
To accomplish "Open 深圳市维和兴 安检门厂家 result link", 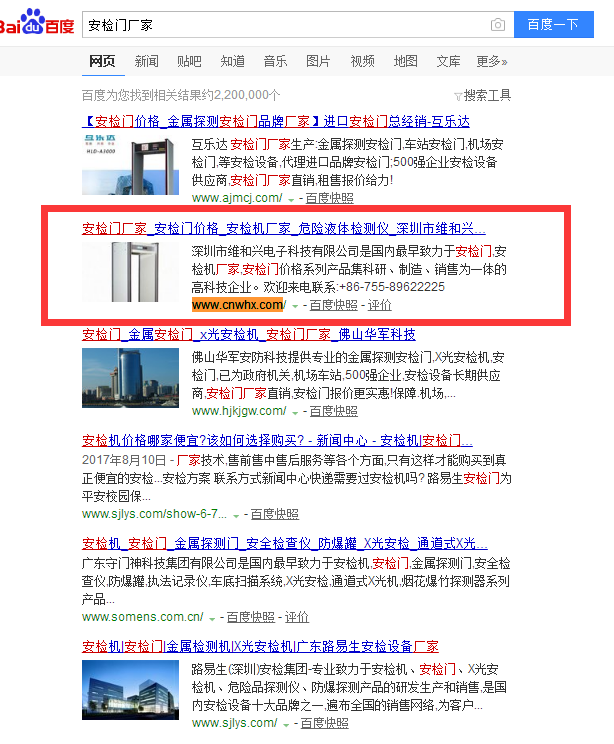I will pyautogui.click(x=284, y=229).
